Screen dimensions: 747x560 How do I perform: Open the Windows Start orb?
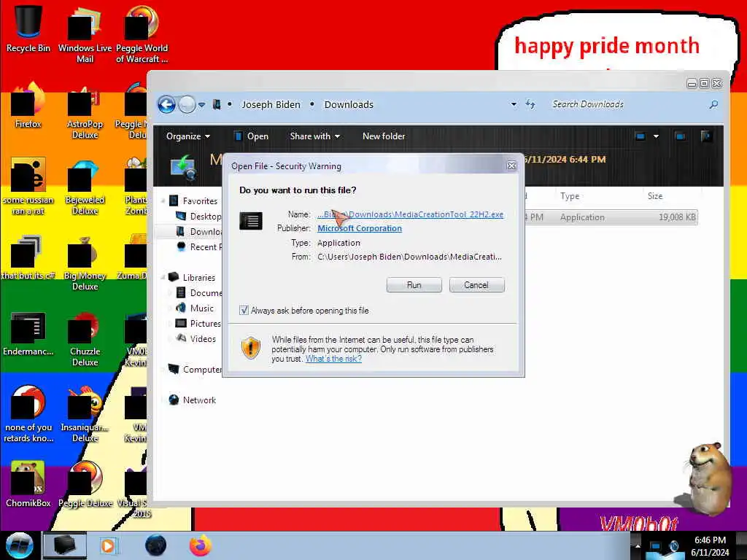coord(20,545)
